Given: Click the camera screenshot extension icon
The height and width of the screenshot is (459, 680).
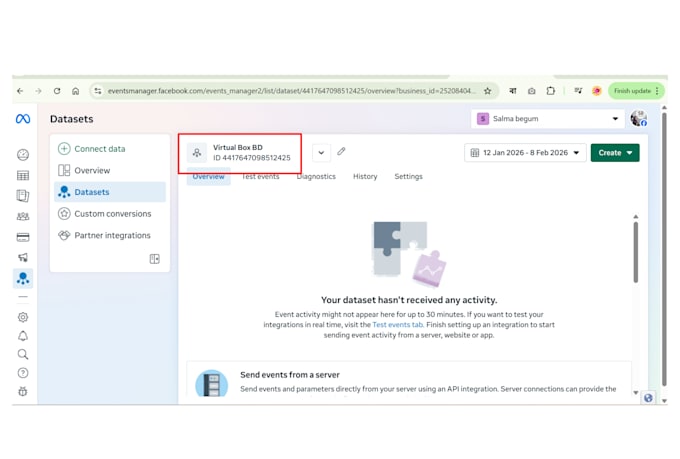Looking at the screenshot, I should (531, 91).
